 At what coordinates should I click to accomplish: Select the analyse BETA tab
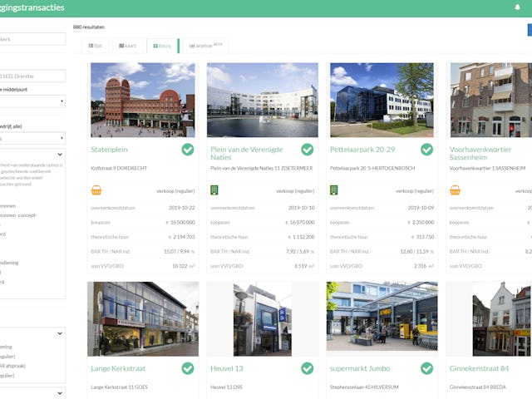204,46
